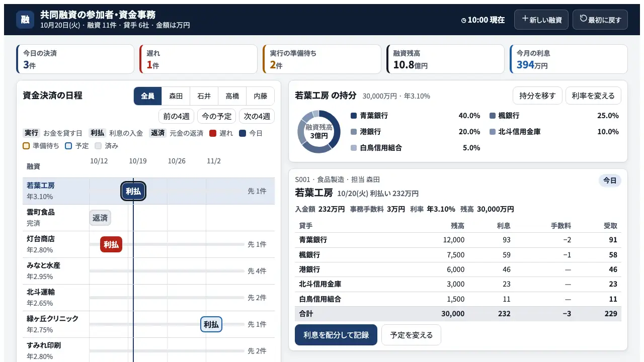Click the 今日 status badge in detail panel

[610, 180]
